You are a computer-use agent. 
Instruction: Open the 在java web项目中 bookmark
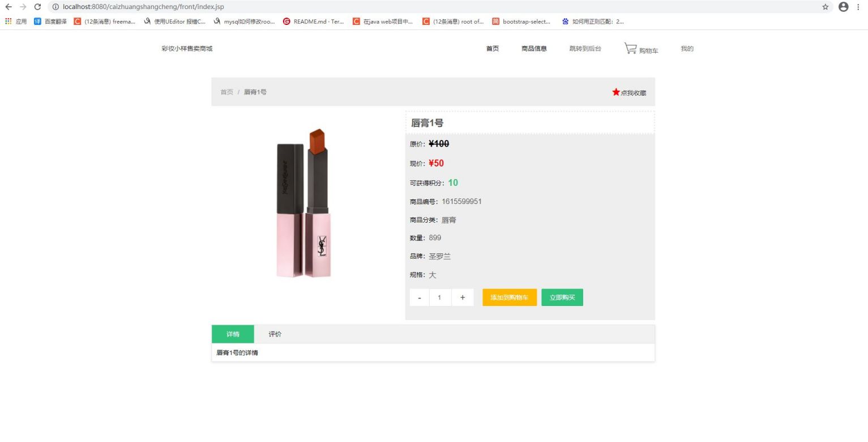pyautogui.click(x=383, y=22)
